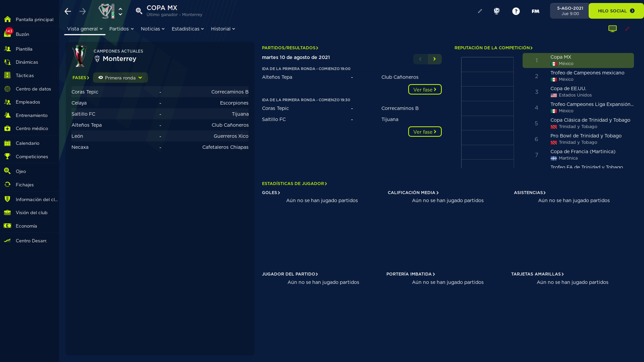Open TARJETAS AMARILLAS link
This screenshot has width=644, height=362.
(538, 274)
